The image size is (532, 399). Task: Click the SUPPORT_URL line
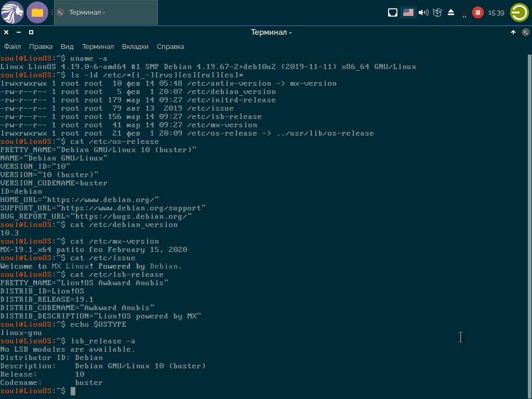[103, 208]
